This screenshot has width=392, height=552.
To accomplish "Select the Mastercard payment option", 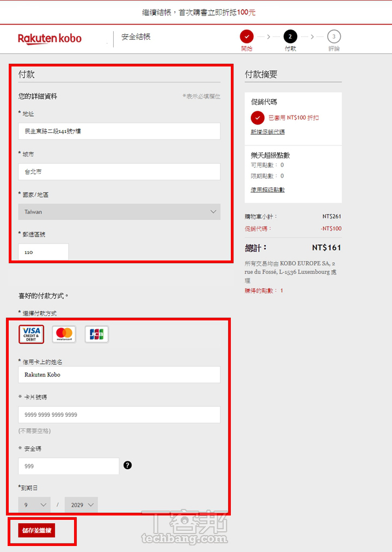I will tap(64, 334).
